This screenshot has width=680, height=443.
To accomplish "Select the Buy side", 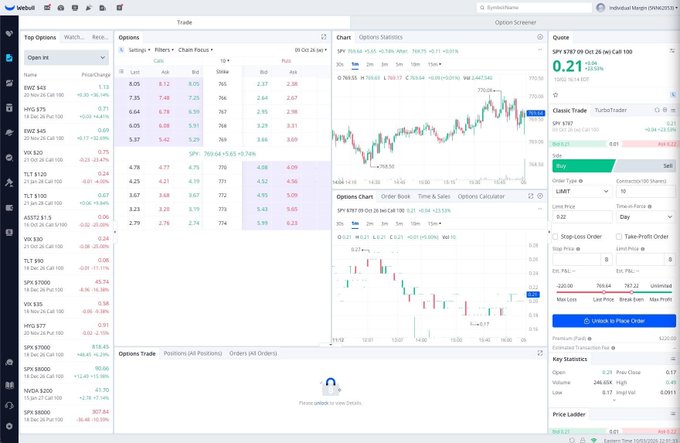I will point(583,166).
